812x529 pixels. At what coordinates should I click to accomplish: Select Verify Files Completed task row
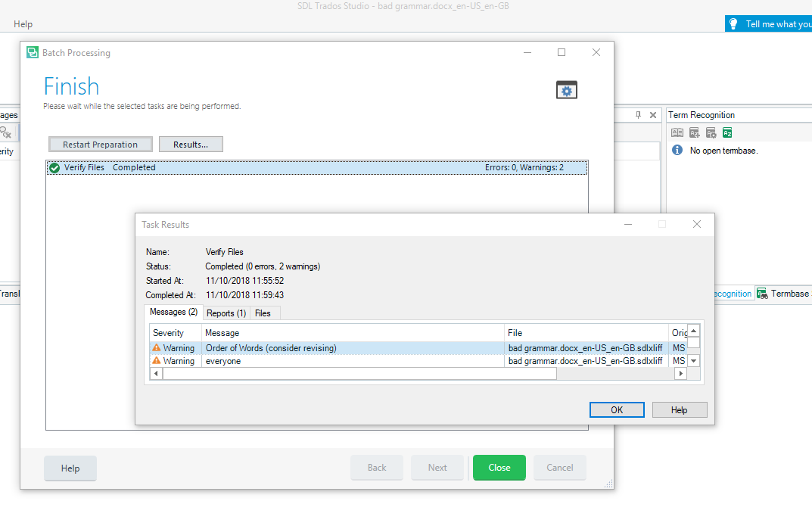(317, 167)
